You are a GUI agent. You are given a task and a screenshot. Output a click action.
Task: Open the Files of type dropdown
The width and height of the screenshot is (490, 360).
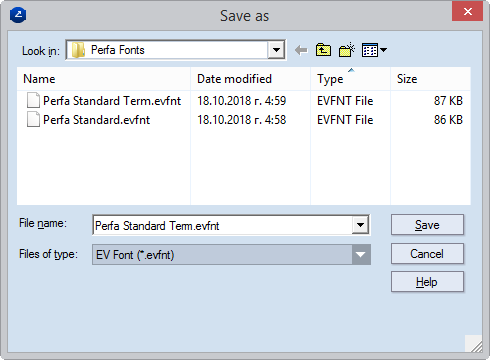[231, 255]
